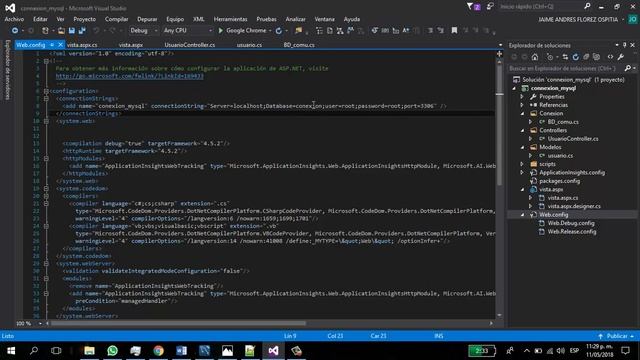
Task: Click Sync with Active Document icon in Solution Explorer
Action: pos(565,57)
